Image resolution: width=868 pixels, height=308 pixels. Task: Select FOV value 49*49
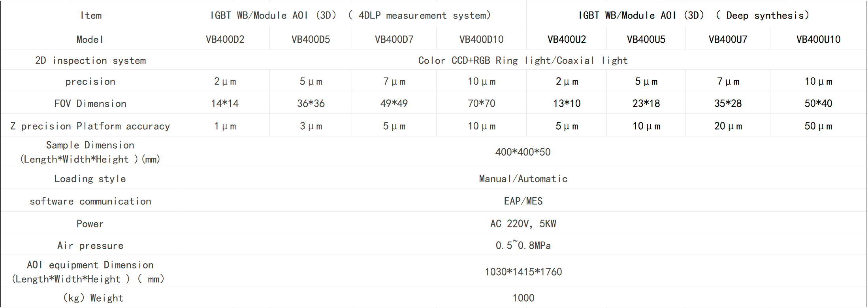(x=394, y=104)
